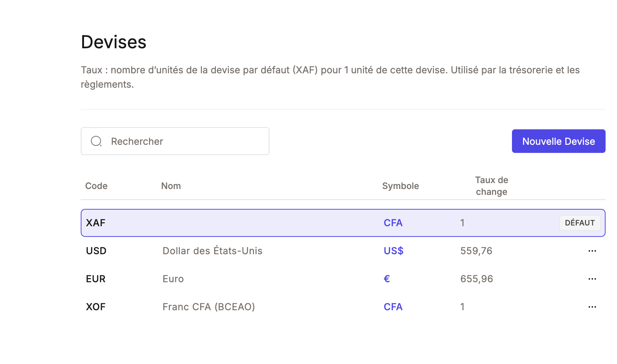Image resolution: width=617 pixels, height=364 pixels.
Task: Click the US$ symbol link
Action: (x=393, y=251)
